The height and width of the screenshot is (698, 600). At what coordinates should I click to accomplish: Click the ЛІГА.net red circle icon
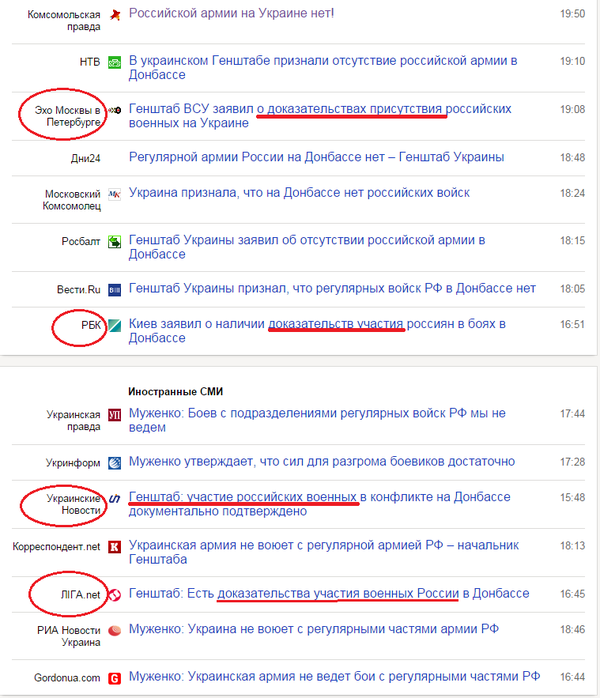point(114,595)
